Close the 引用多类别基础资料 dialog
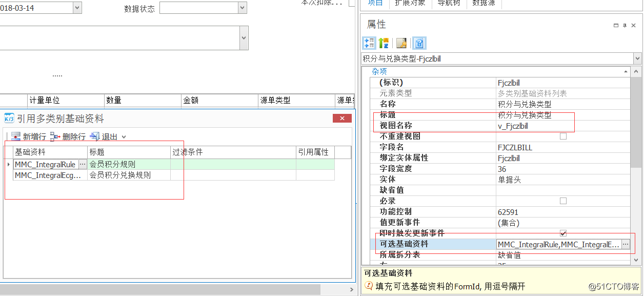The image size is (644, 296). coord(342,119)
